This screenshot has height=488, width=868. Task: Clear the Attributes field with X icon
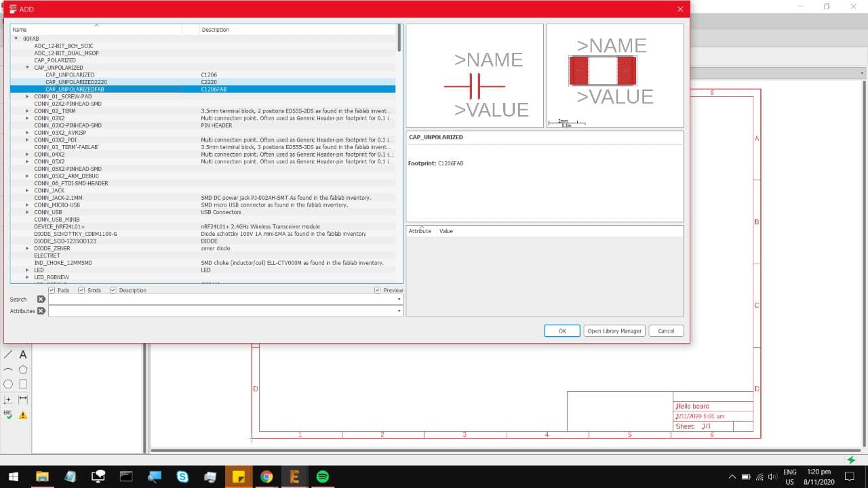tap(41, 310)
